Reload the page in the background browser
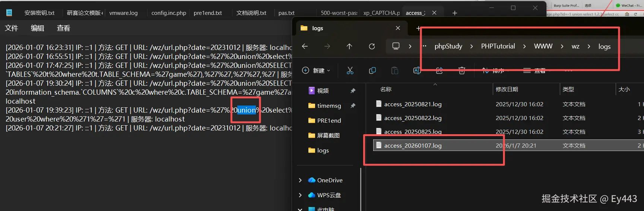Image resolution: width=644 pixels, height=211 pixels. pos(635,14)
